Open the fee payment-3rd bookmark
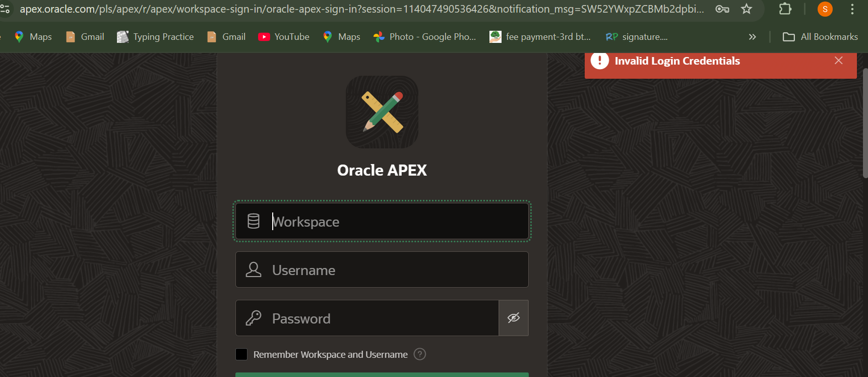The image size is (868, 377). coord(540,37)
